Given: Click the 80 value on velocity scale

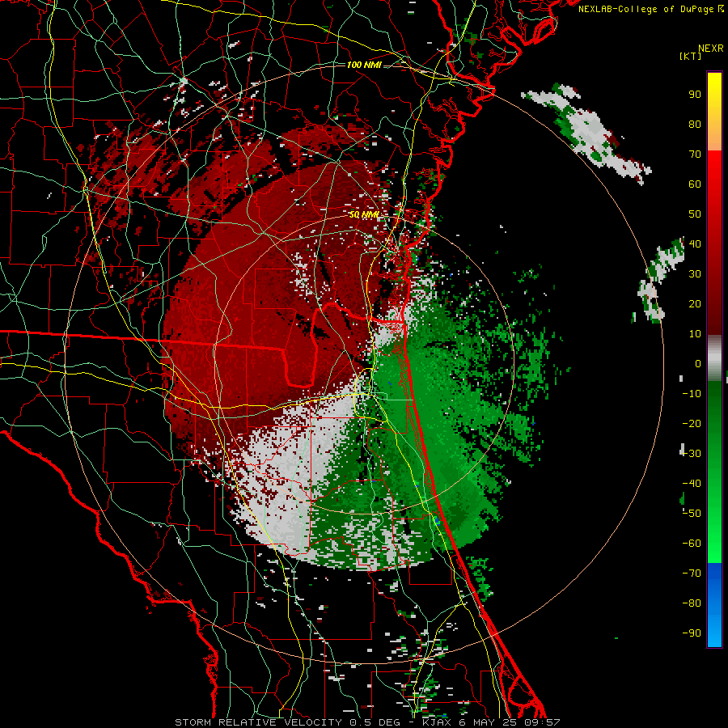Looking at the screenshot, I should click(x=695, y=124).
